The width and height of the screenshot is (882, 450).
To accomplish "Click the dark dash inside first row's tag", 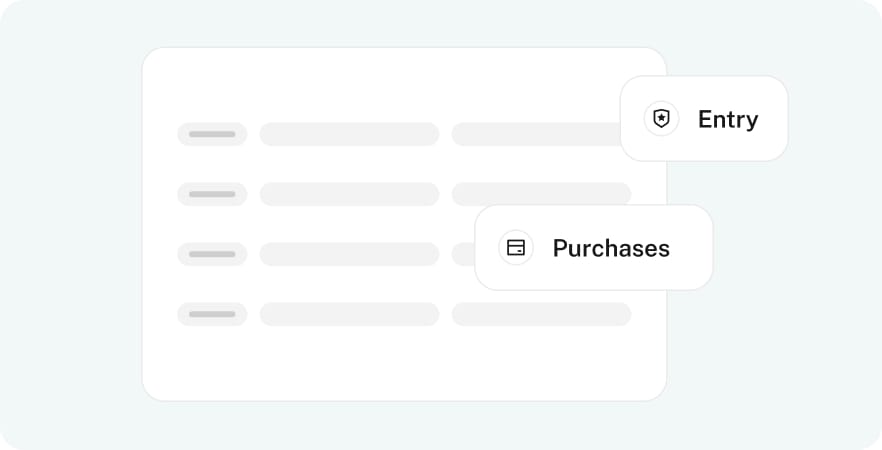I will (212, 134).
